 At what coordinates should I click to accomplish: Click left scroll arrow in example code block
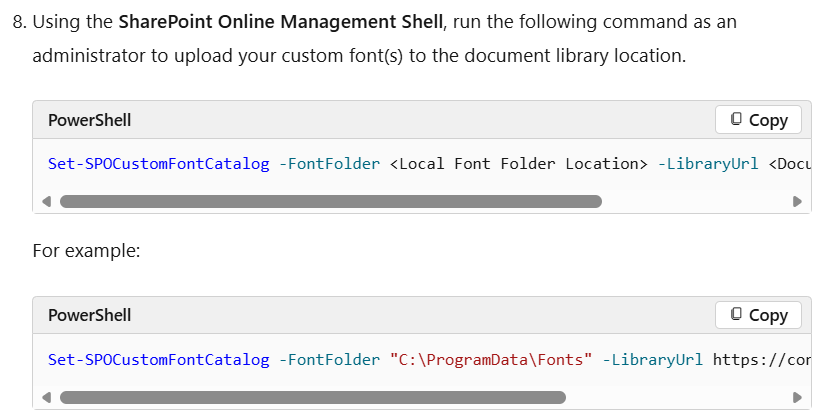click(x=46, y=398)
